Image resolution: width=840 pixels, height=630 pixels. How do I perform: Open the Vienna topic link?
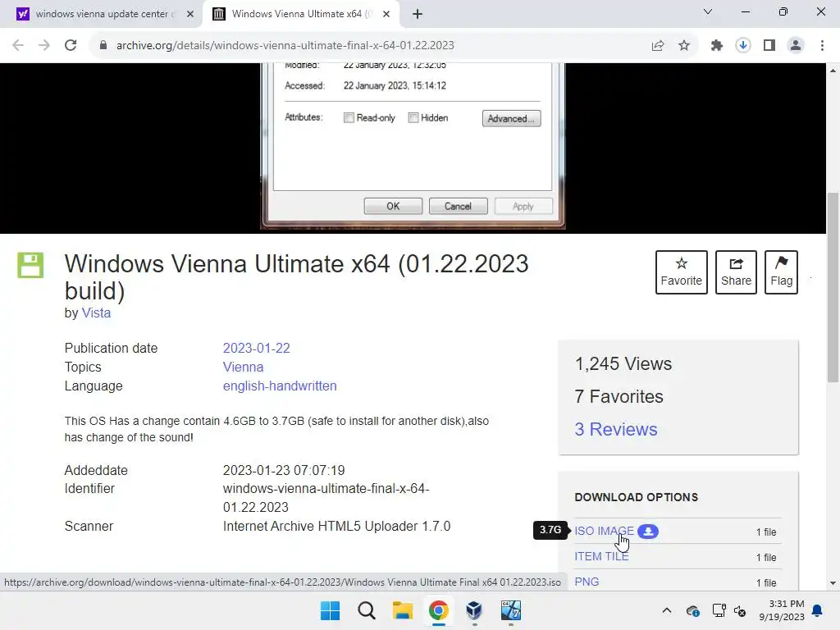[243, 367]
